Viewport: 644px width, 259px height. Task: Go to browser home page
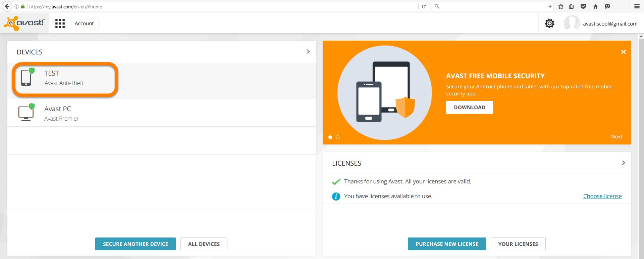(595, 6)
